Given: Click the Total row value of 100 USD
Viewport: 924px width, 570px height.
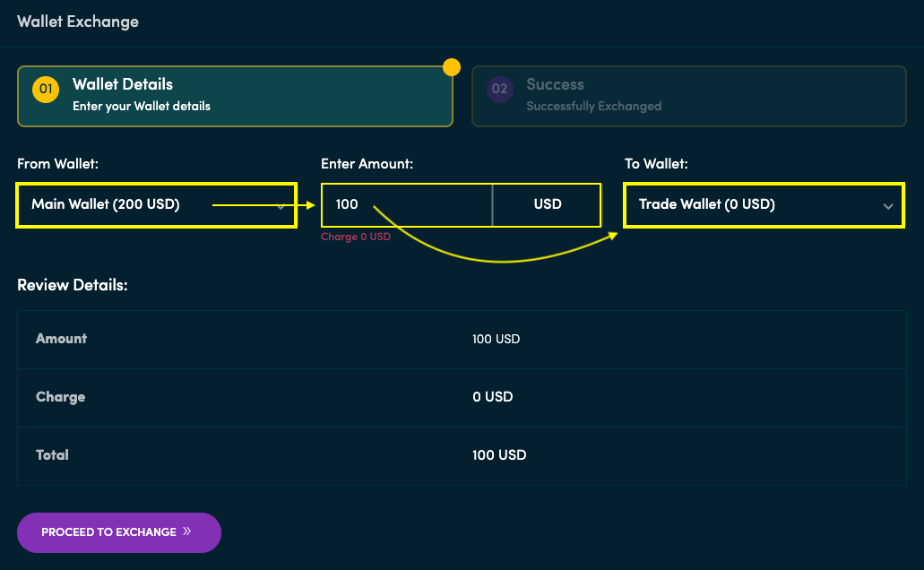Looking at the screenshot, I should coord(499,455).
